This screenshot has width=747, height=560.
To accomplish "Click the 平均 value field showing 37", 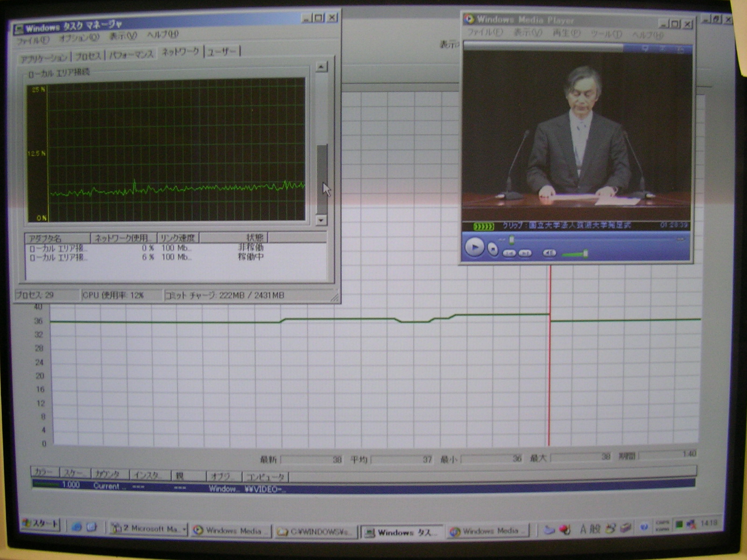I will tap(402, 459).
